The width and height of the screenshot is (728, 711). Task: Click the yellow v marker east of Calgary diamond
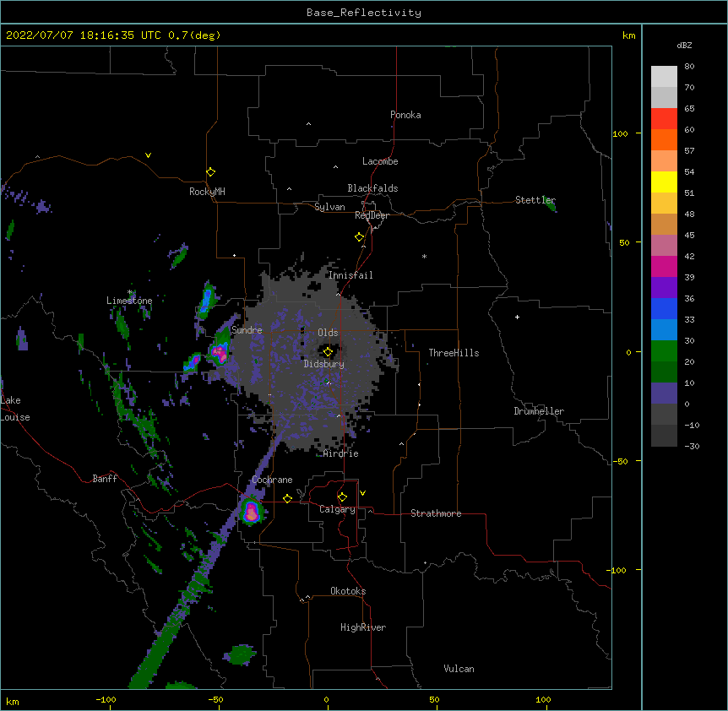point(362,493)
